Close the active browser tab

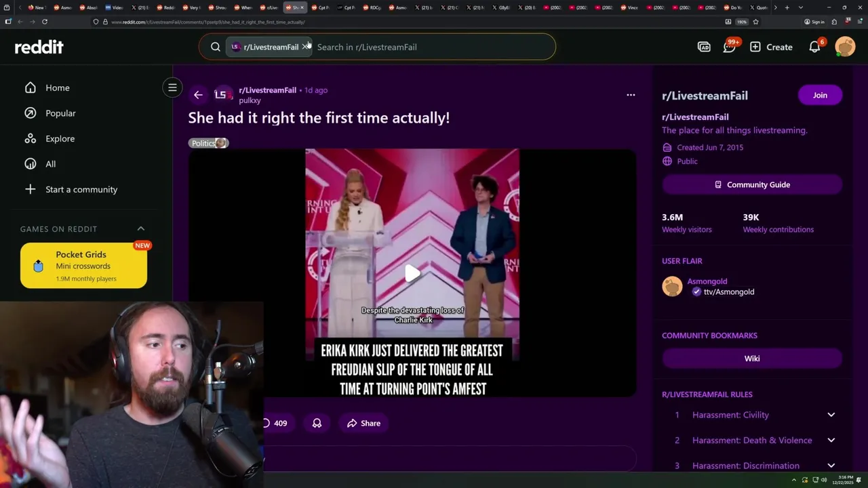pyautogui.click(x=302, y=7)
